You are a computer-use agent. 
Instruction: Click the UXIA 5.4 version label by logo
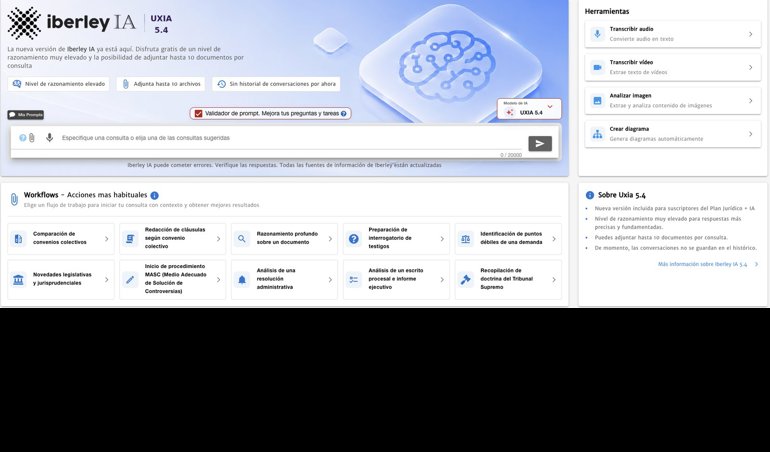(x=161, y=24)
